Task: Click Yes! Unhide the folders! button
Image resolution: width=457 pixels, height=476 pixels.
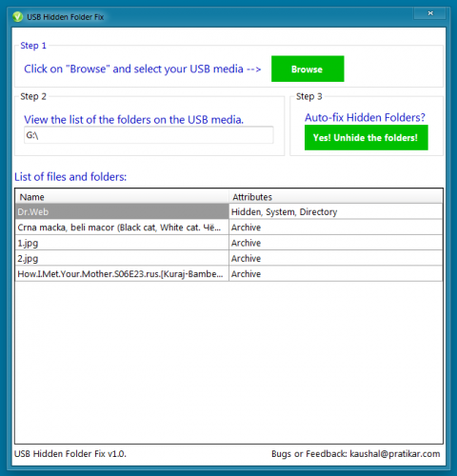Action: [366, 137]
